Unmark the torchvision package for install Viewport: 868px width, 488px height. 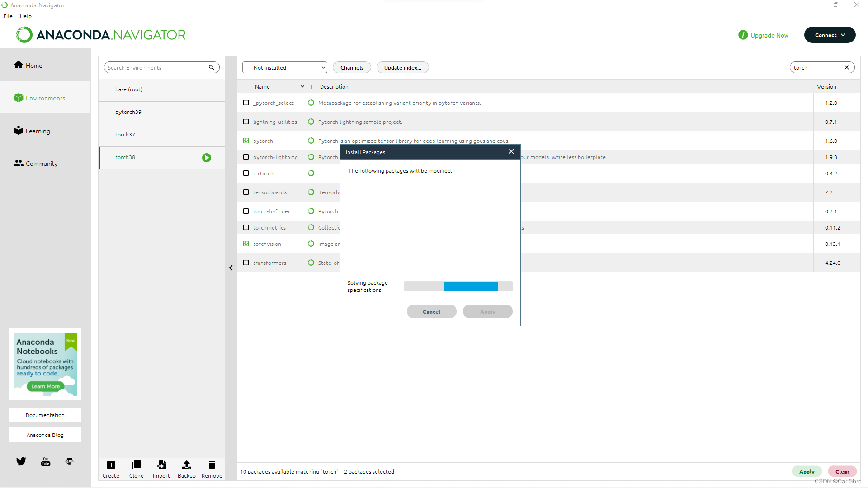(x=246, y=244)
